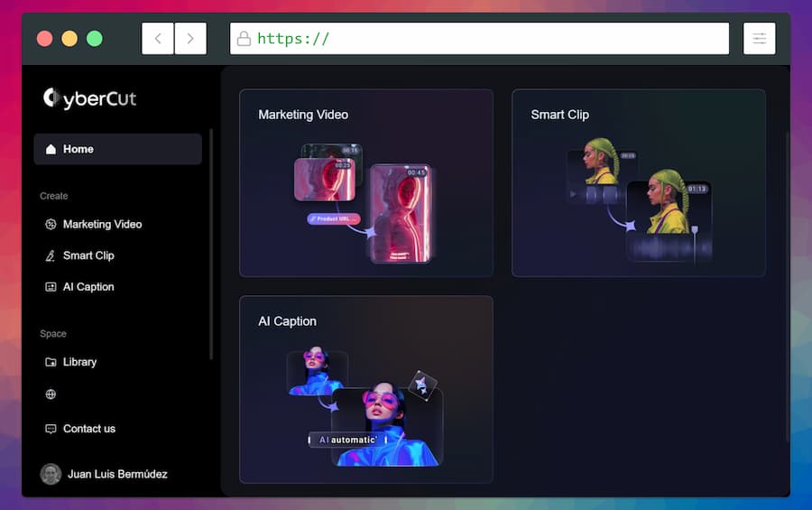This screenshot has height=510, width=812.
Task: Click the Space section label
Action: pyautogui.click(x=53, y=334)
